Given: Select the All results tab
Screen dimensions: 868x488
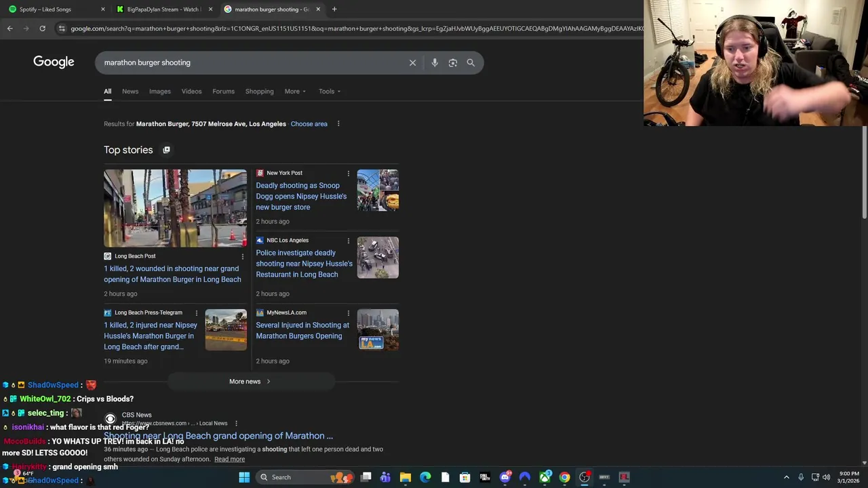Looking at the screenshot, I should pos(107,91).
